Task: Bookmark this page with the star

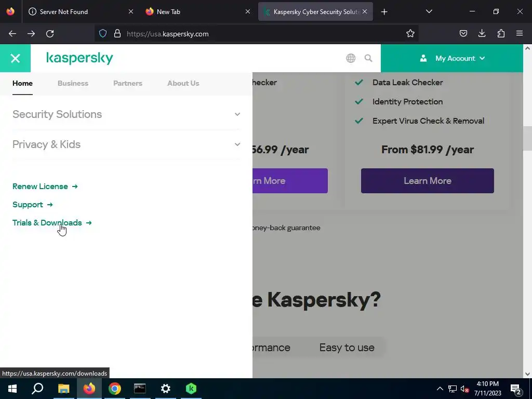Action: pyautogui.click(x=410, y=34)
